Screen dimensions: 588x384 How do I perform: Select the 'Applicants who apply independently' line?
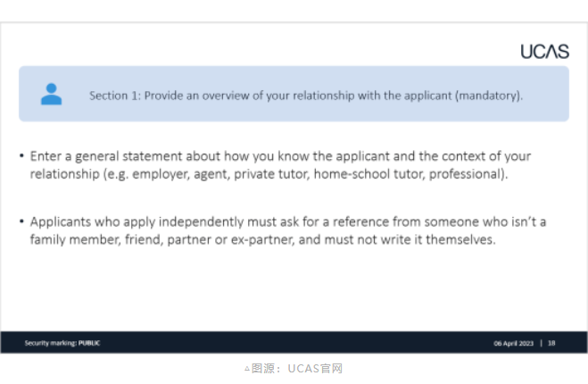(288, 221)
